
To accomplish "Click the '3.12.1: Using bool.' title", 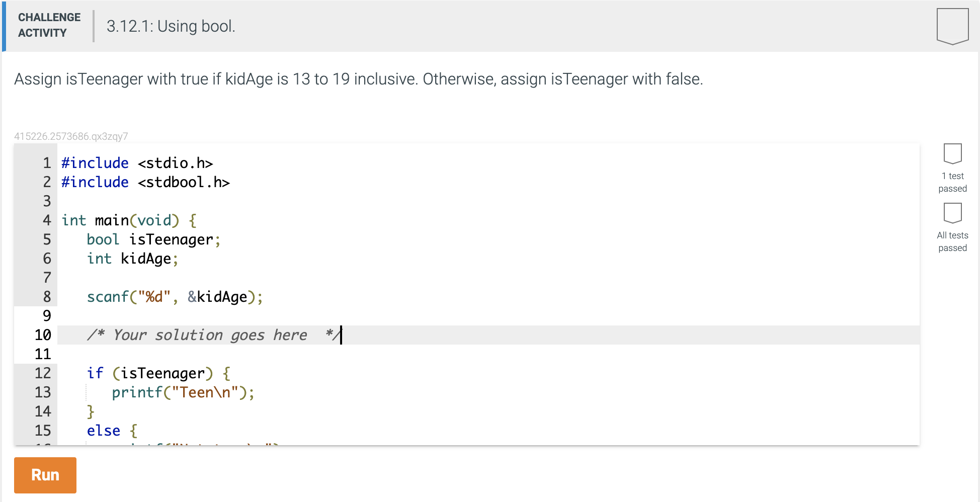I will (171, 26).
